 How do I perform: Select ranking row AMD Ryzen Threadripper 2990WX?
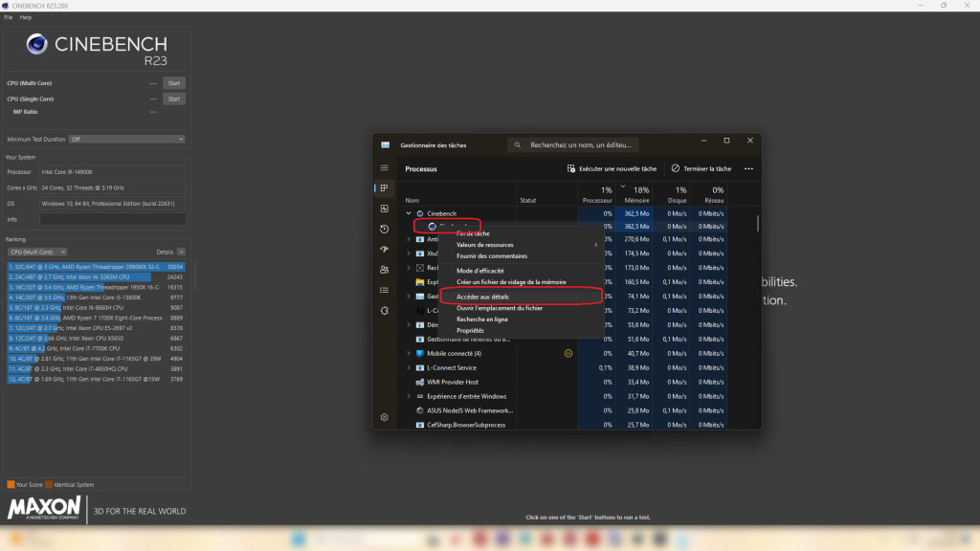(x=96, y=267)
